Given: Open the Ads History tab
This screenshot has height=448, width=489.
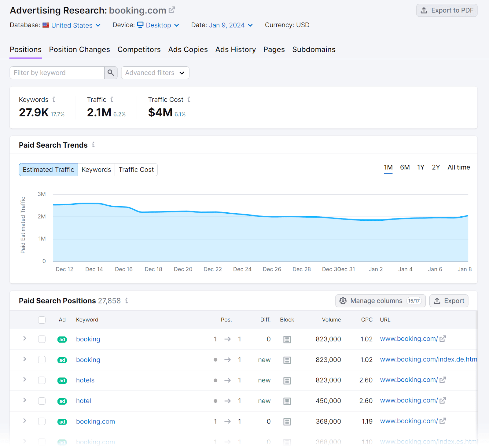Looking at the screenshot, I should tap(235, 50).
